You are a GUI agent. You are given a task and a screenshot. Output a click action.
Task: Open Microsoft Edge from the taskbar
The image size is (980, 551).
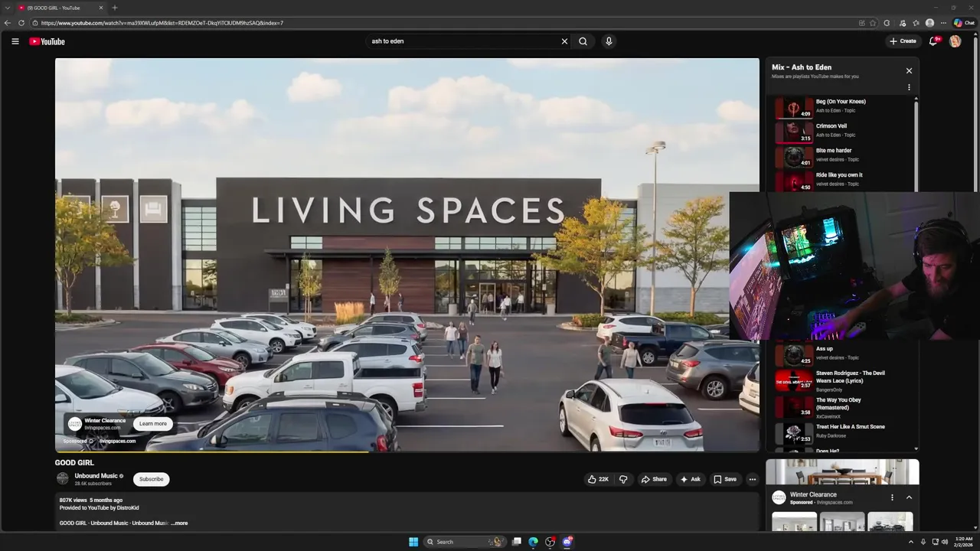click(x=534, y=542)
